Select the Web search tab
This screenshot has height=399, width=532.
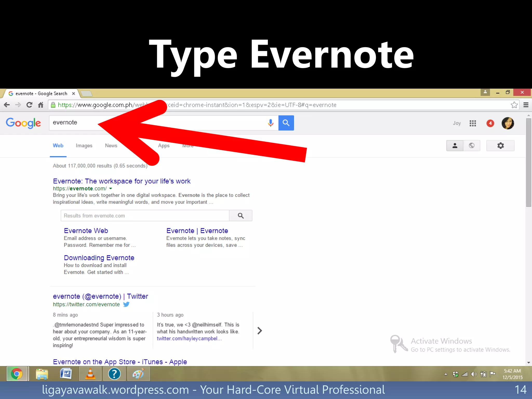click(x=58, y=146)
